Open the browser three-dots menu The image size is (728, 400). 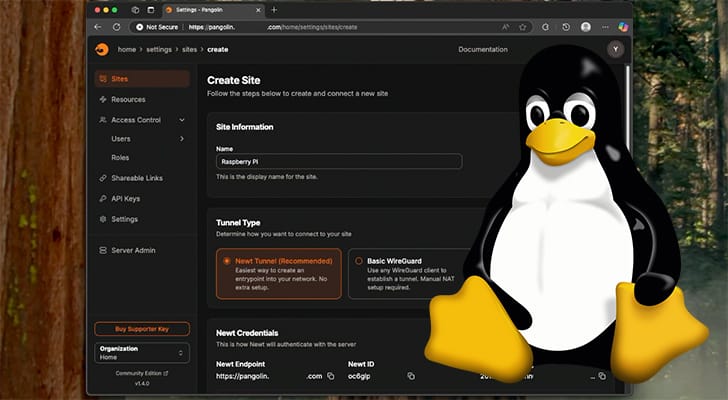click(605, 27)
